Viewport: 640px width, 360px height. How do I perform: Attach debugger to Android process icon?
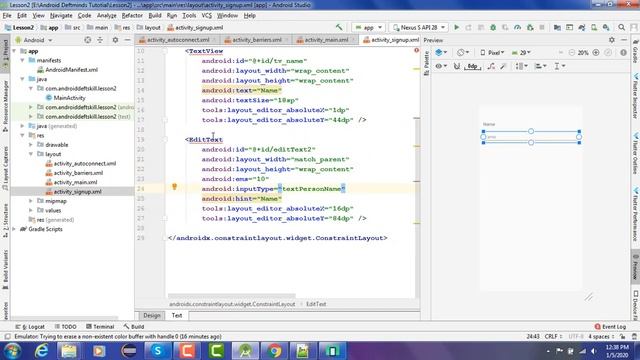530,27
